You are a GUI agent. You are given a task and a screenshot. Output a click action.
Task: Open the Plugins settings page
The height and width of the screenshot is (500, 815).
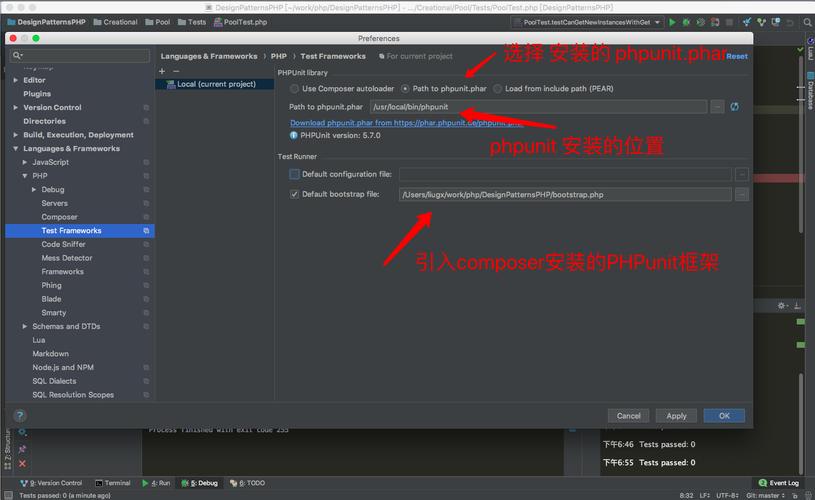37,94
